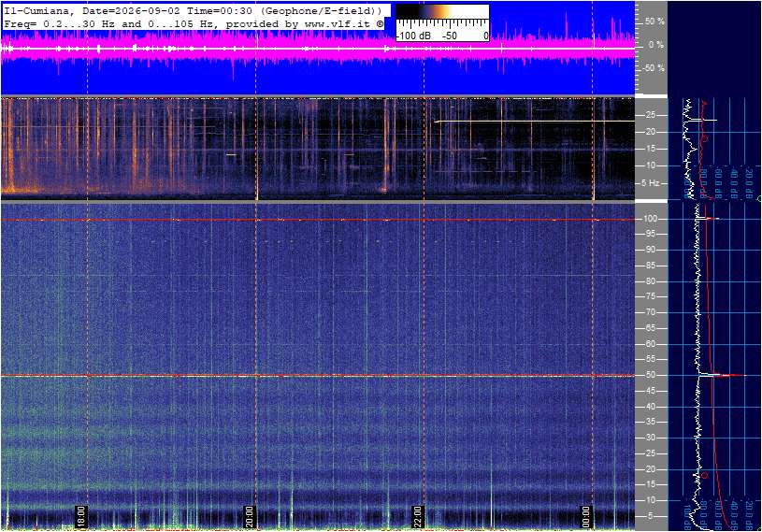Click "-100 dB" label in lower spectrum plot
Viewport: 762px width, 532px height.
(x=687, y=515)
